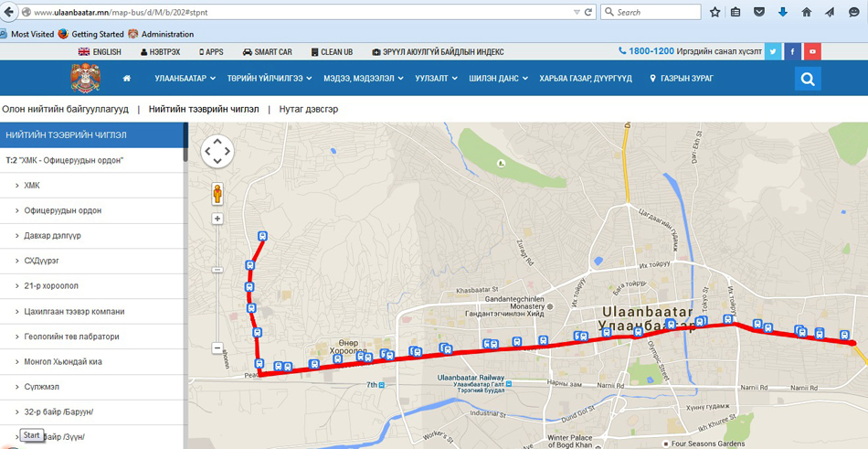Bookmark this page with the star icon
868x449 pixels.
[x=715, y=12]
